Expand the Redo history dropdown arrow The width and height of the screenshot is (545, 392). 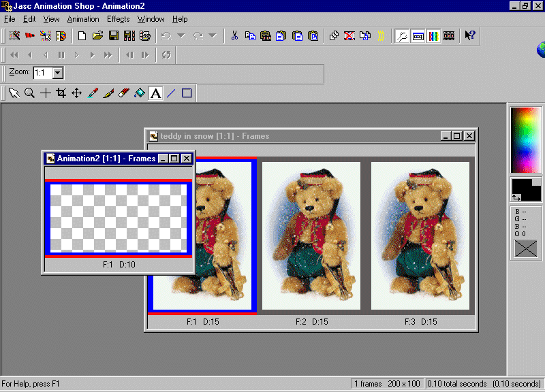213,35
